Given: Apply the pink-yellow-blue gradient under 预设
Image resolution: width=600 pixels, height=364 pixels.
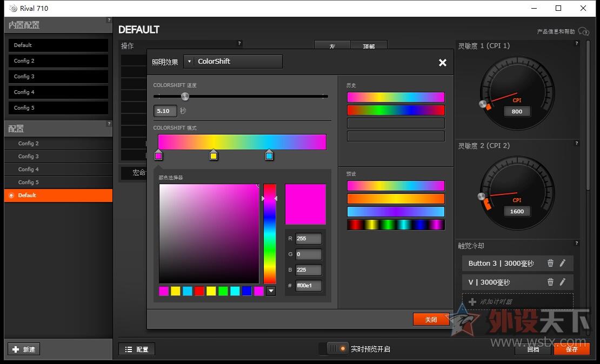Looking at the screenshot, I should coord(396,186).
